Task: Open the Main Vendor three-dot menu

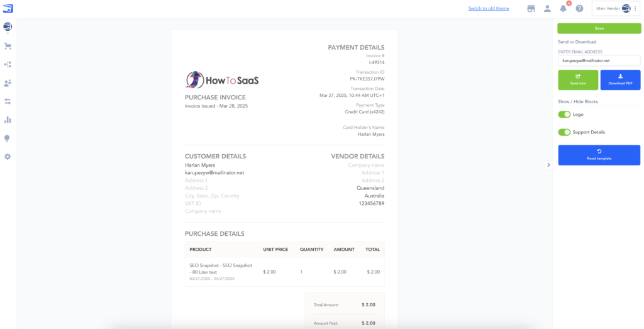Action: click(635, 9)
